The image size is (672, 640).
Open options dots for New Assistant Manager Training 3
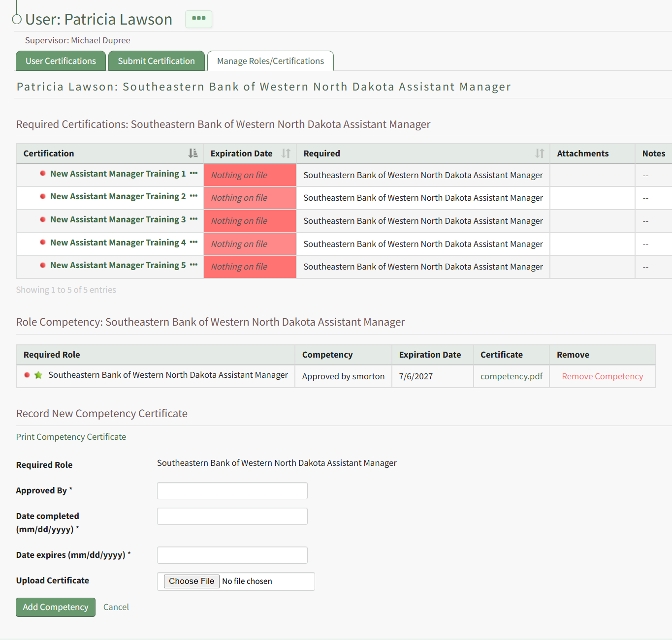(193, 219)
